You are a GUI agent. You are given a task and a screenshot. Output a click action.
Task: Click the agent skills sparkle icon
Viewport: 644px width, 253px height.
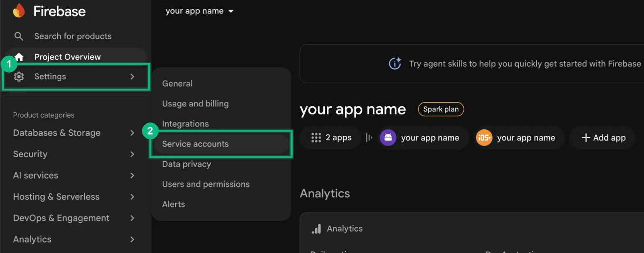[x=395, y=64]
